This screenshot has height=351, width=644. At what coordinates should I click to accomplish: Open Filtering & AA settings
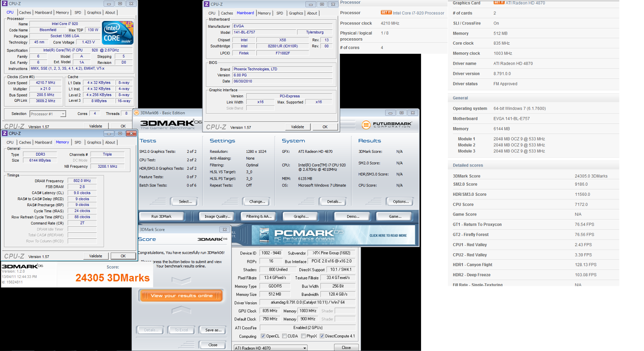tap(259, 216)
